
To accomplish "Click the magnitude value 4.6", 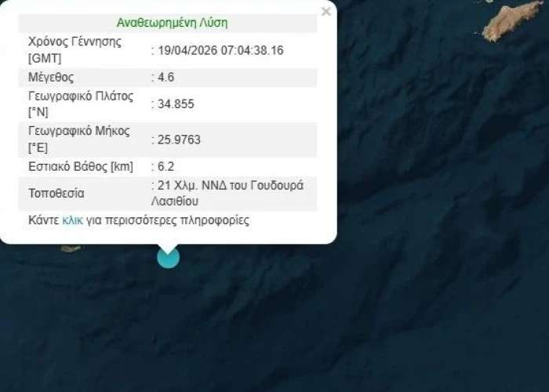I will click(x=166, y=78).
